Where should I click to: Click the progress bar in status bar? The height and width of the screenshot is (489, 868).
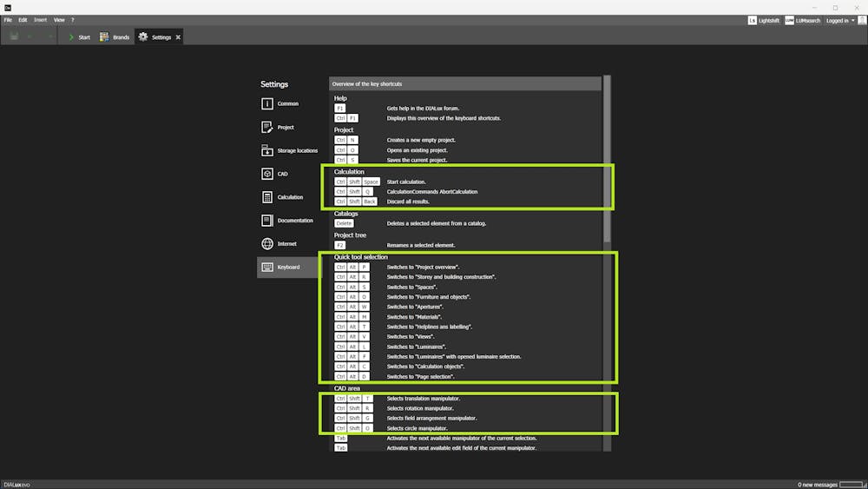pos(851,485)
